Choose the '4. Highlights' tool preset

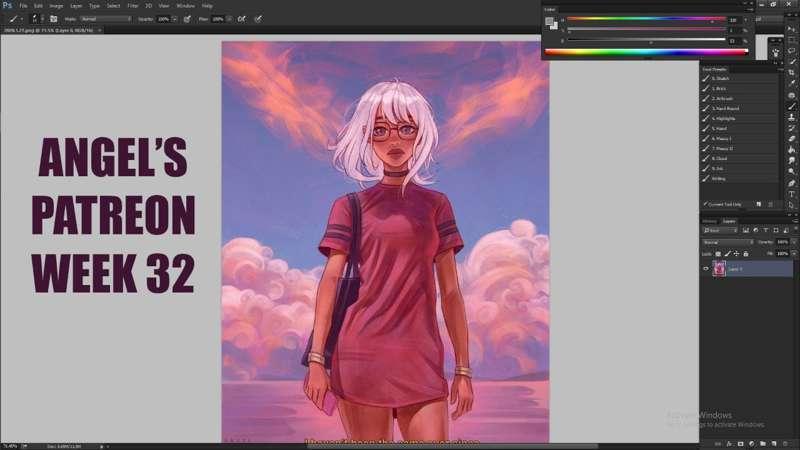(x=740, y=118)
